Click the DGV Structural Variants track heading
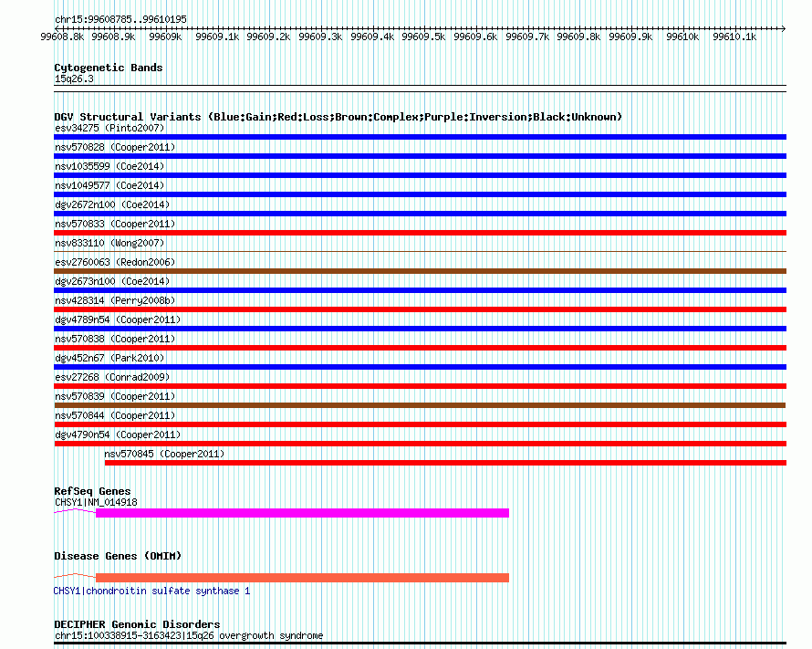Screen dimensions: 812x649 (x=338, y=117)
